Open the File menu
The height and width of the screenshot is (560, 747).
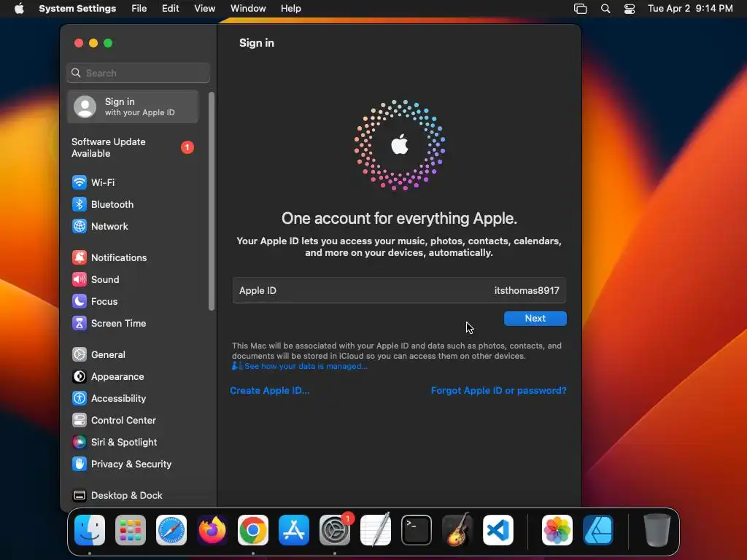point(139,9)
